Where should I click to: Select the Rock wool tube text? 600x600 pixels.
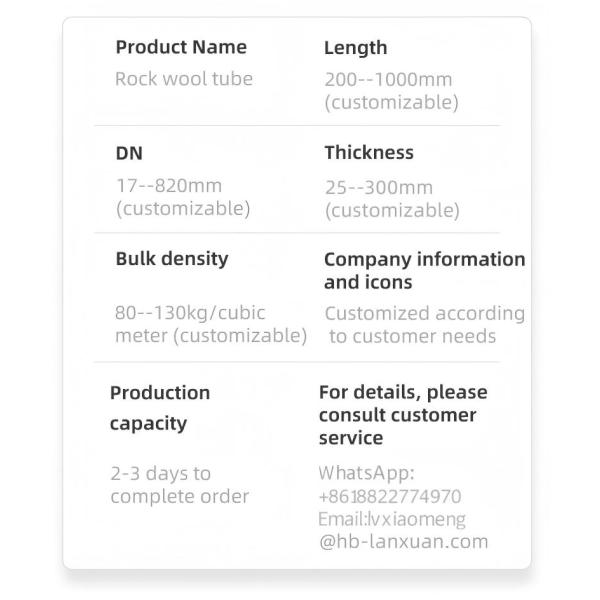[x=184, y=79]
